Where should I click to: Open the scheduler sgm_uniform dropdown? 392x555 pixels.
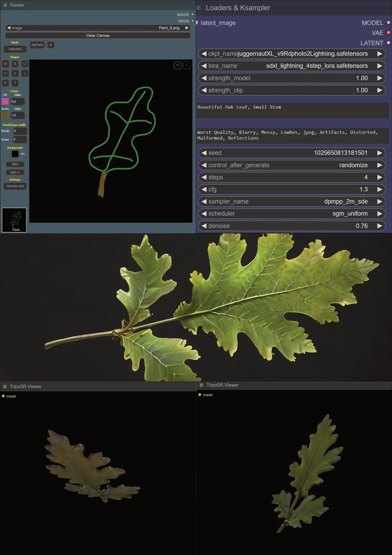point(292,214)
